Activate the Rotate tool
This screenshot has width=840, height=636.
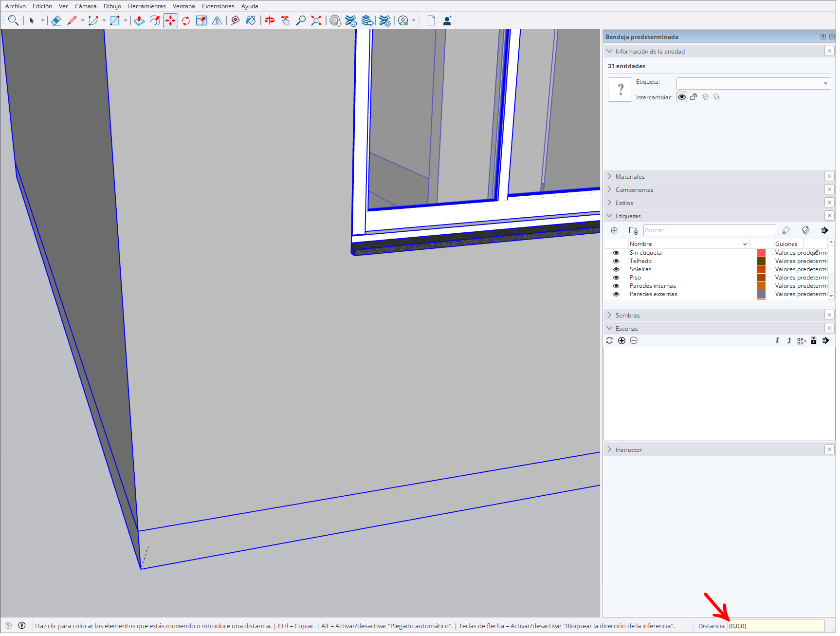(x=186, y=20)
